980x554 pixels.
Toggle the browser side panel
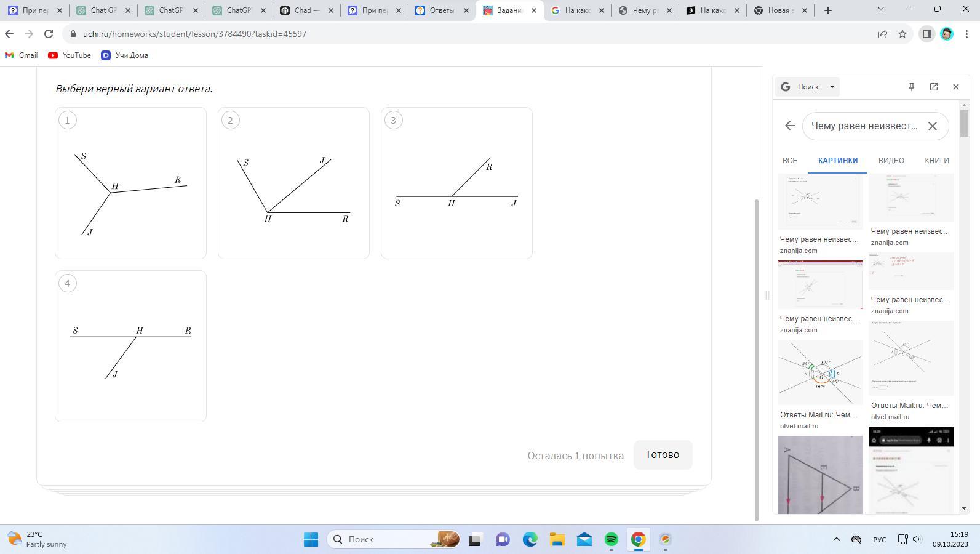926,34
